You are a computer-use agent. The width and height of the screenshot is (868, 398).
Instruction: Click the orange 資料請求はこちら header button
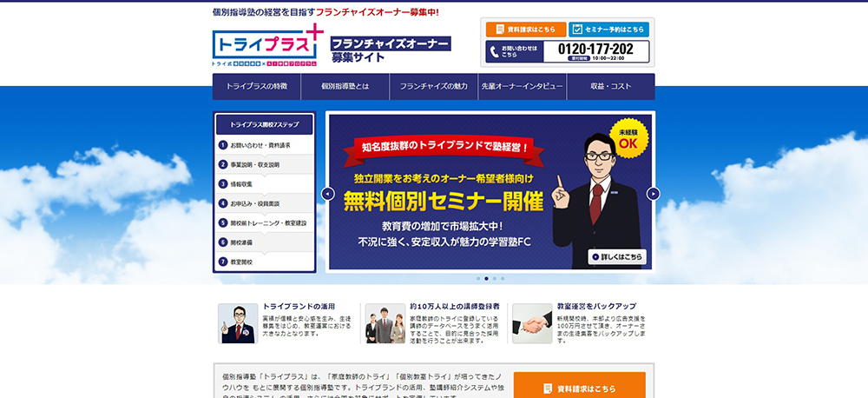(x=526, y=30)
